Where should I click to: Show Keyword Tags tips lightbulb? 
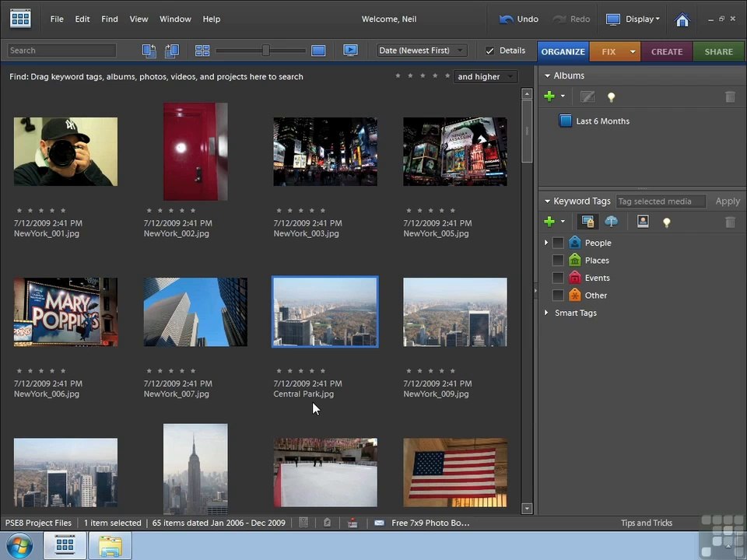point(667,222)
